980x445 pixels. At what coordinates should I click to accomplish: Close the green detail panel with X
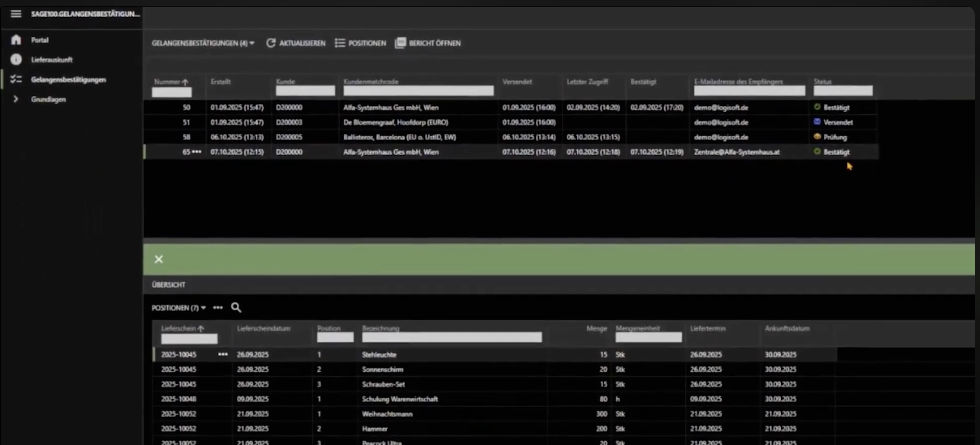pos(159,259)
